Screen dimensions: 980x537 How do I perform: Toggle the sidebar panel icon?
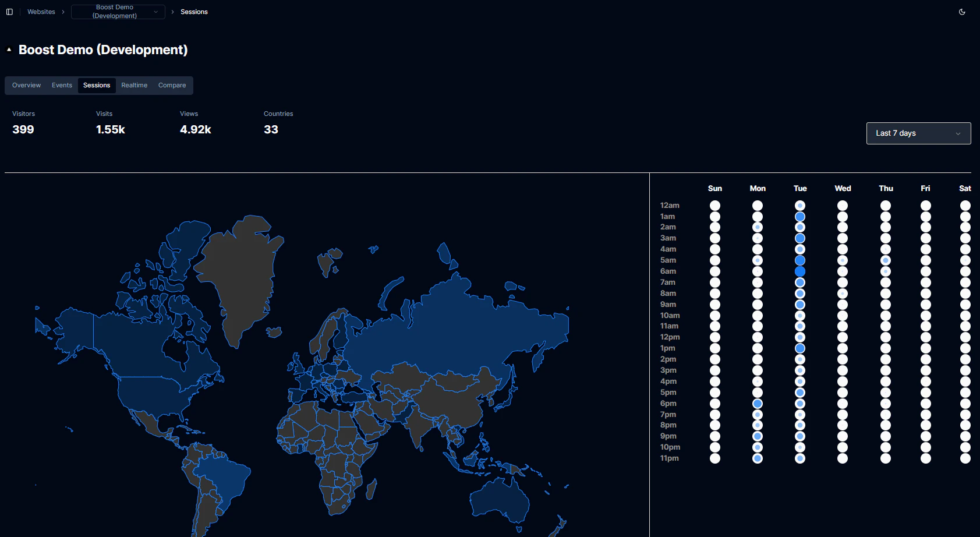point(9,12)
